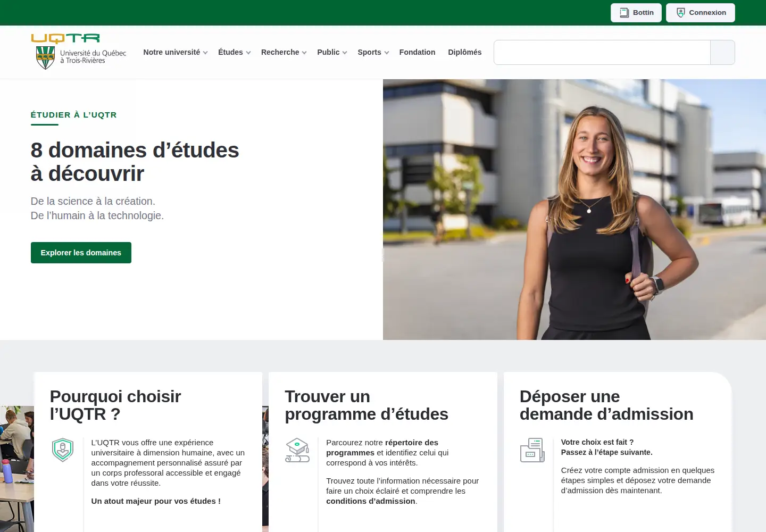Open the Sports dropdown menu
Viewport: 766px width, 532px height.
coord(373,52)
